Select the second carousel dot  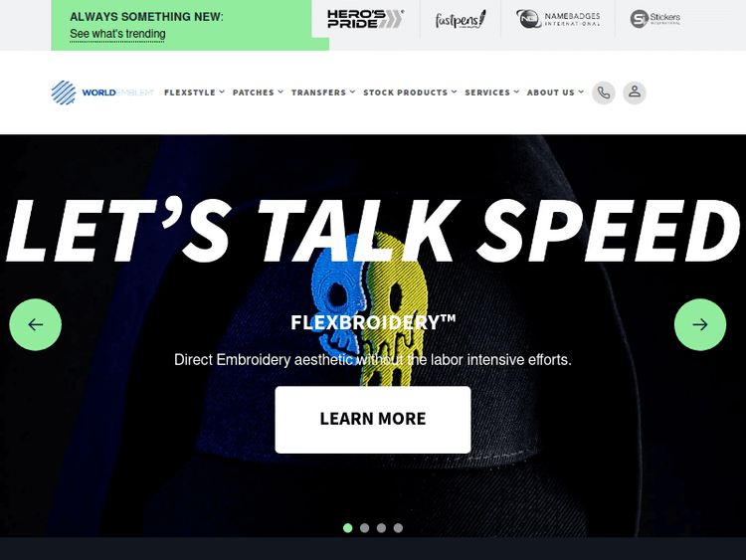tap(364, 527)
